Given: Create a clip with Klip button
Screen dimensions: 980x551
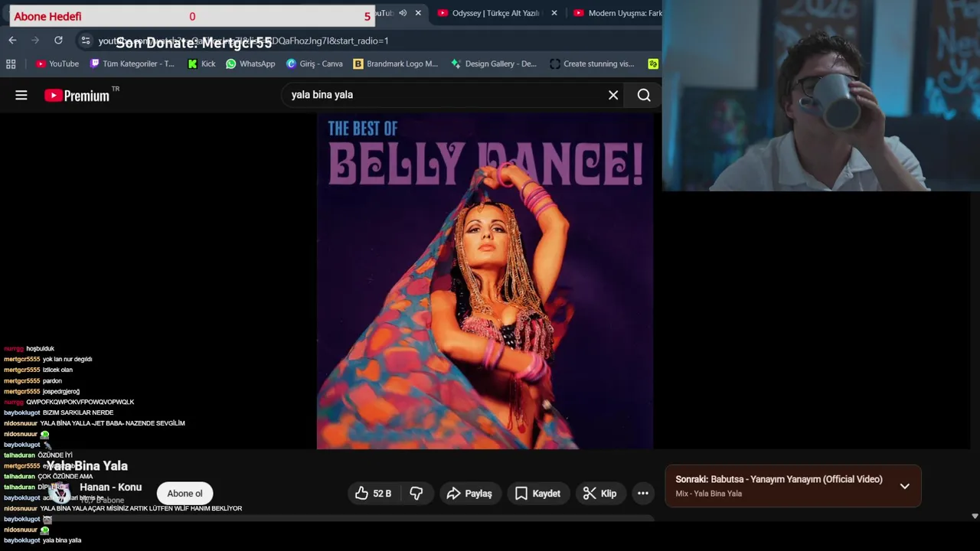Looking at the screenshot, I should pyautogui.click(x=599, y=494).
